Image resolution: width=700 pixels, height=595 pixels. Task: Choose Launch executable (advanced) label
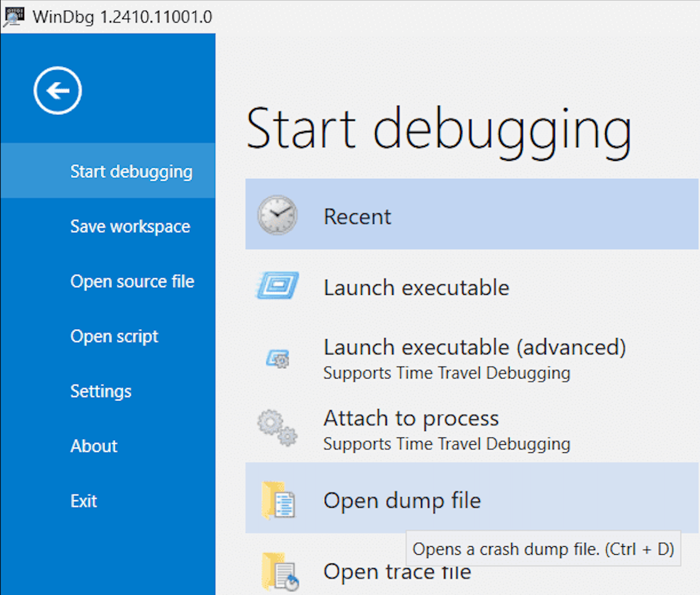pos(475,347)
